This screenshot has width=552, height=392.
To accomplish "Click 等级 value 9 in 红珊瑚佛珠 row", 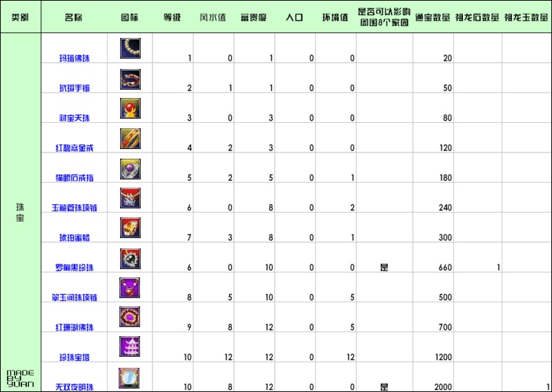I will (189, 327).
